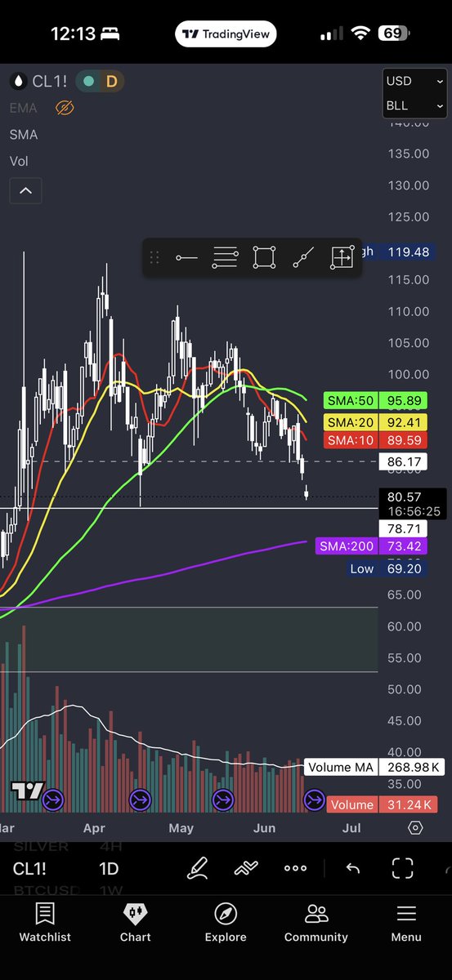Screen dimensions: 452x980
Task: Switch to the Chart tab
Action: 136,923
